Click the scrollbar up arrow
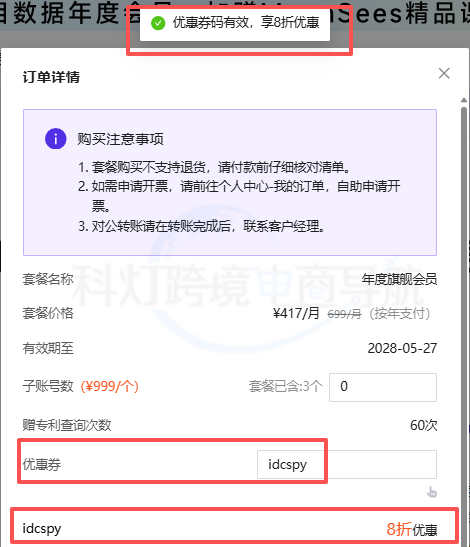The height and width of the screenshot is (547, 470). 464,100
